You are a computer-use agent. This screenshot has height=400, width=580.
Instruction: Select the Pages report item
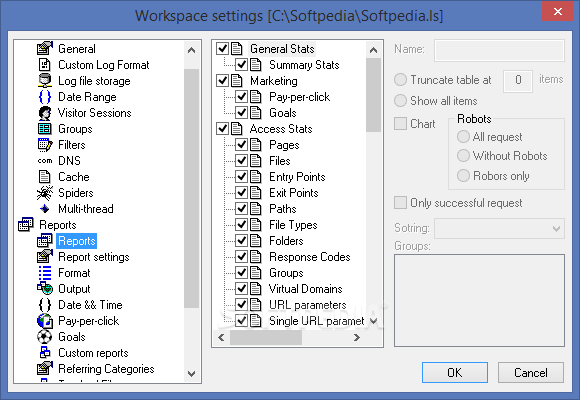coord(284,145)
